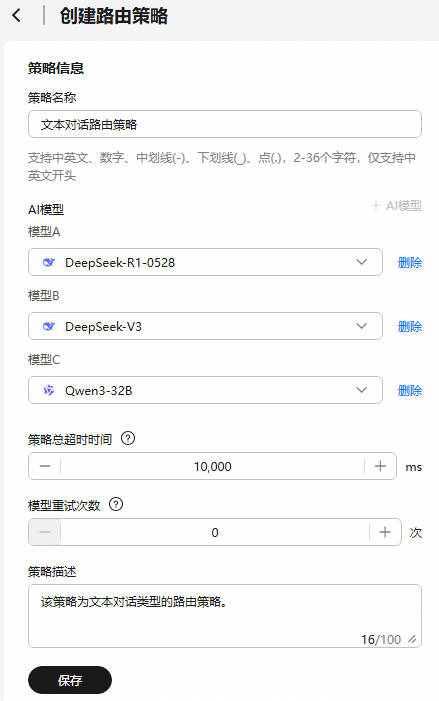439x701 pixels.
Task: Decrease timeout with the minus button
Action: [45, 466]
